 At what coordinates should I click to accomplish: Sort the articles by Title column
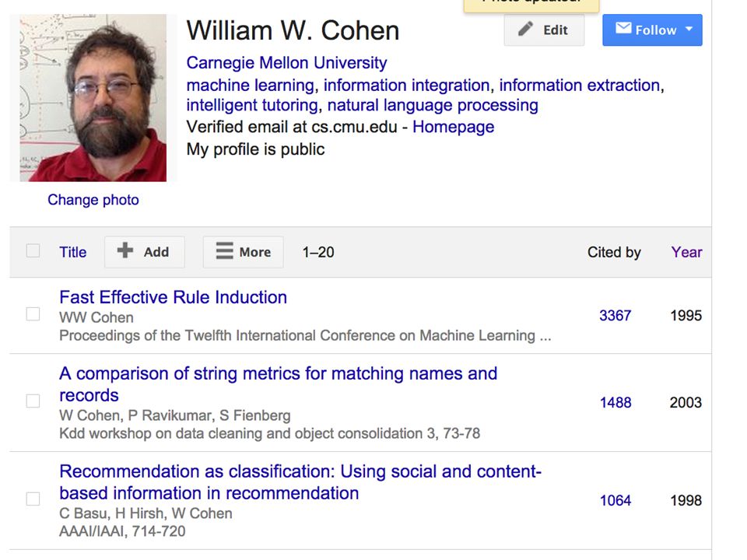click(x=73, y=252)
